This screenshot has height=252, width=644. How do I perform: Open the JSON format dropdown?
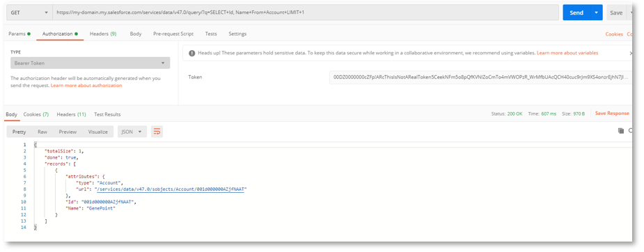coord(132,132)
